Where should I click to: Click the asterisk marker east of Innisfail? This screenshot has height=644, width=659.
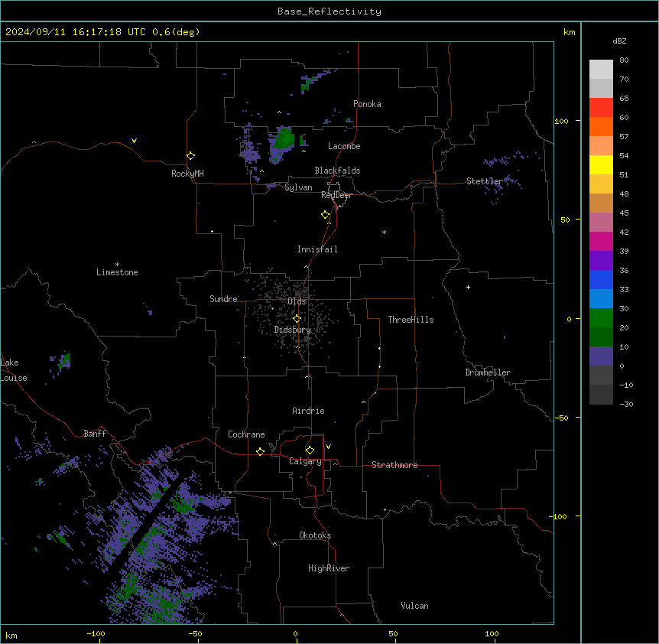pyautogui.click(x=384, y=232)
